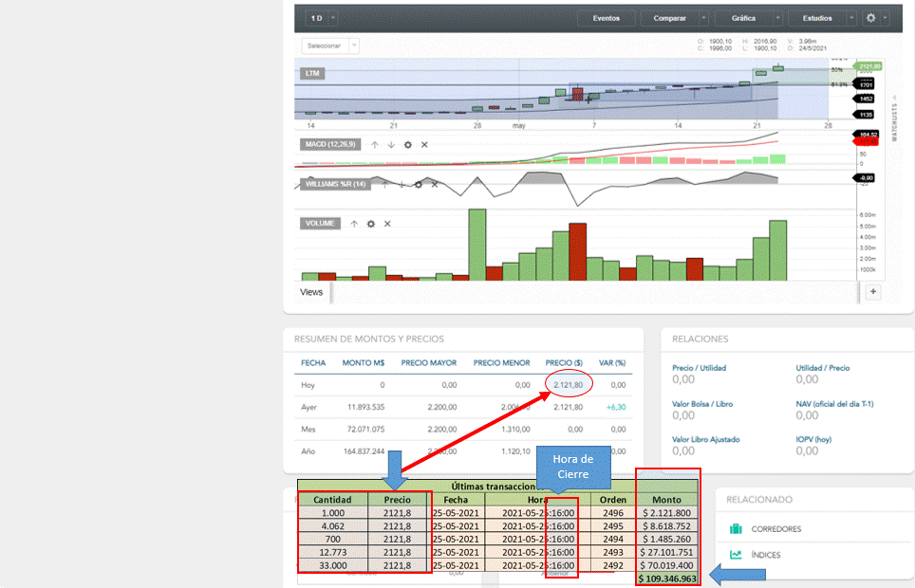
Task: Select the MACD (12,26,9) label
Action: 330,145
